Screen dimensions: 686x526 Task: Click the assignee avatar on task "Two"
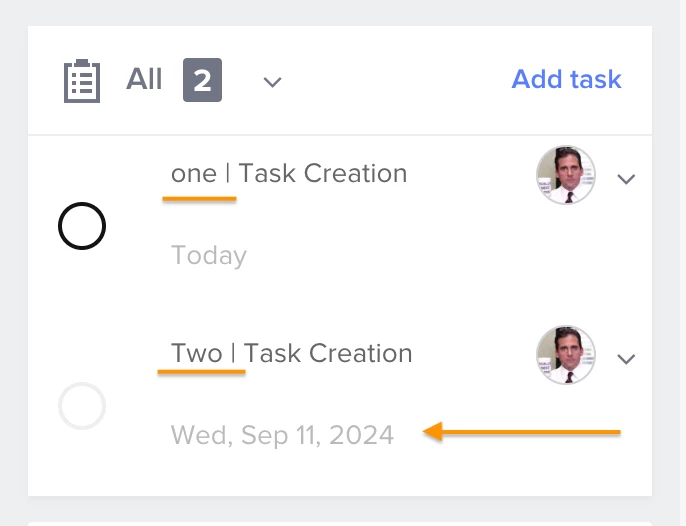pyautogui.click(x=566, y=355)
